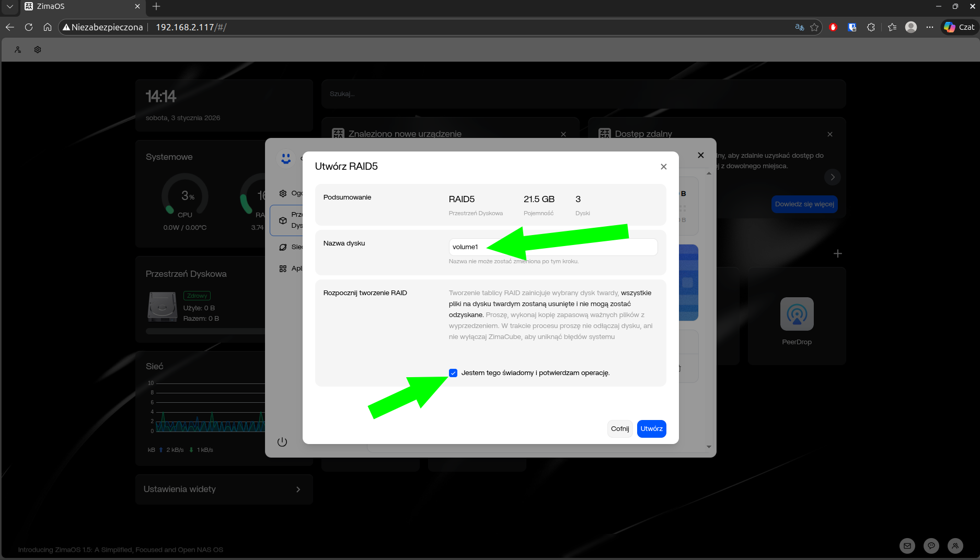
Task: Click the community user icon at bottom right
Action: tap(955, 546)
